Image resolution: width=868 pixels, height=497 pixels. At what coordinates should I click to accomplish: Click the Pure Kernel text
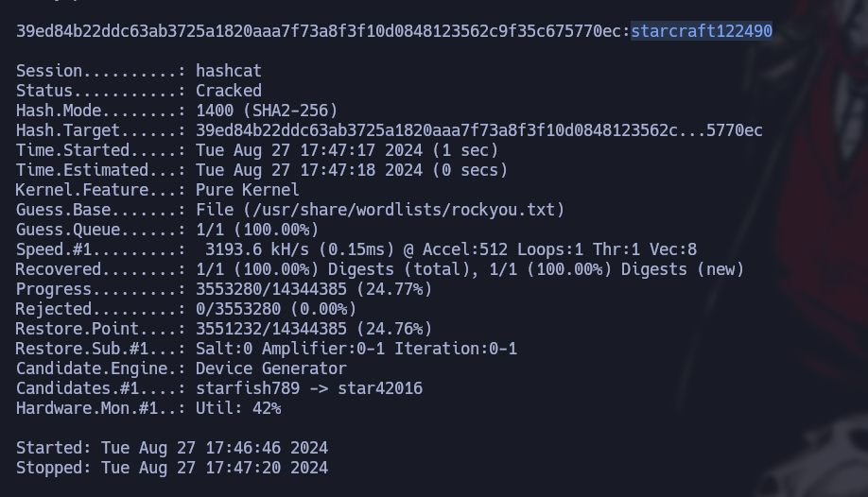tap(248, 190)
